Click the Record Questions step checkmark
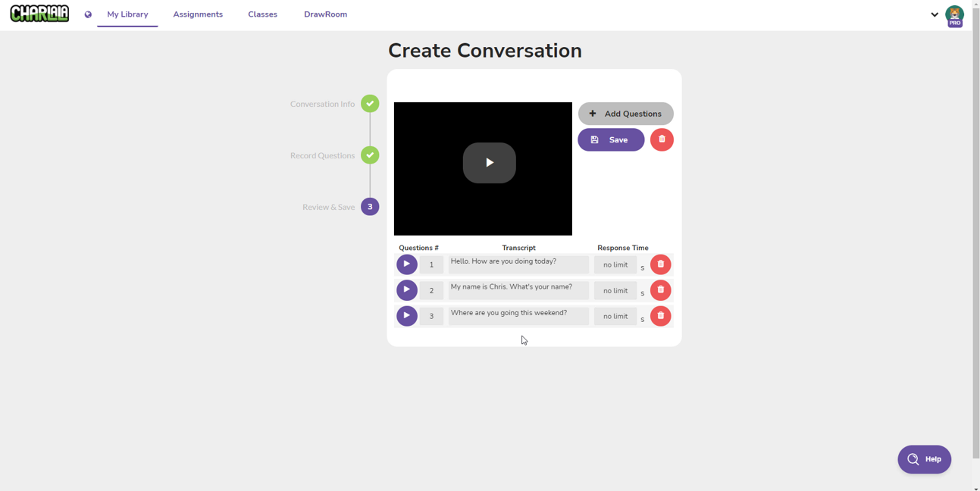This screenshot has height=491, width=980. (370, 155)
